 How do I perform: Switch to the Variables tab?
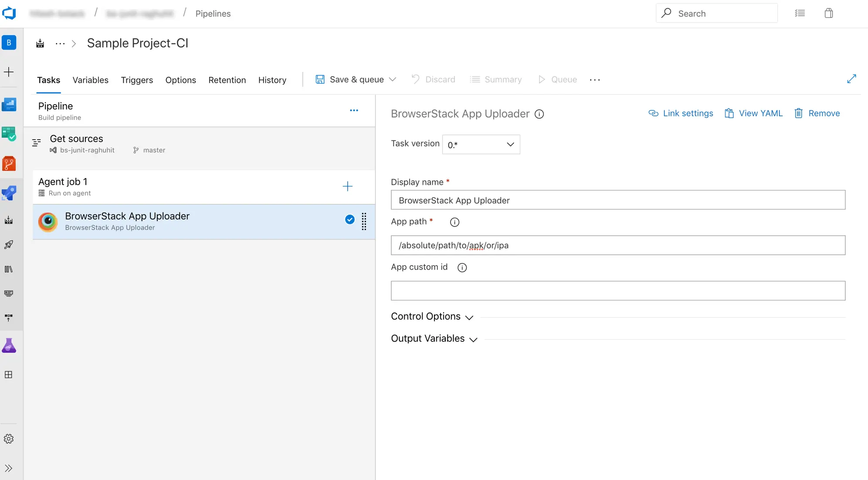[90, 80]
